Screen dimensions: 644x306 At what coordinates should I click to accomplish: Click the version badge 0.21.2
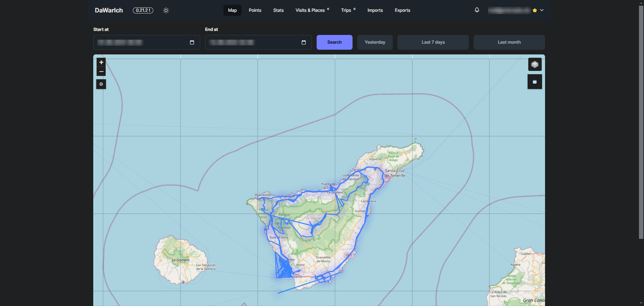tap(143, 10)
